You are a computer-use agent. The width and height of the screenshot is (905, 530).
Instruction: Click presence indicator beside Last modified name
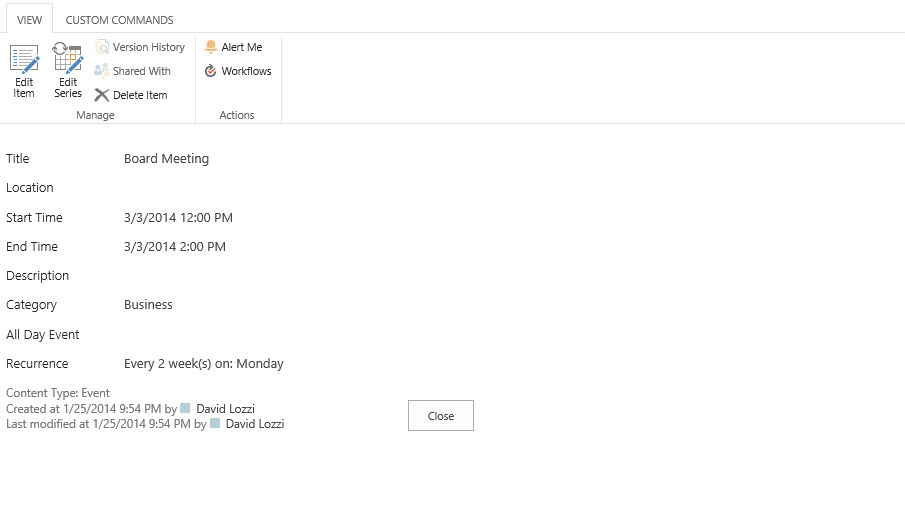point(215,424)
